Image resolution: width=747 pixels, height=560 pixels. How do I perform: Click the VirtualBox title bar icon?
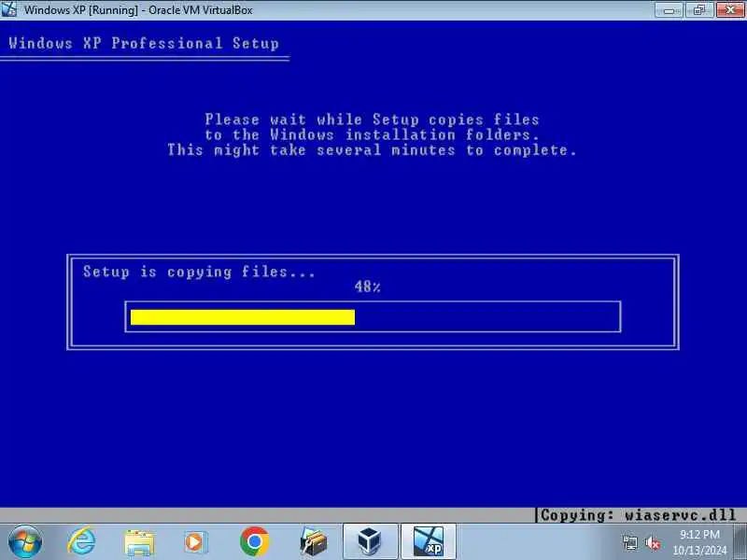point(8,9)
